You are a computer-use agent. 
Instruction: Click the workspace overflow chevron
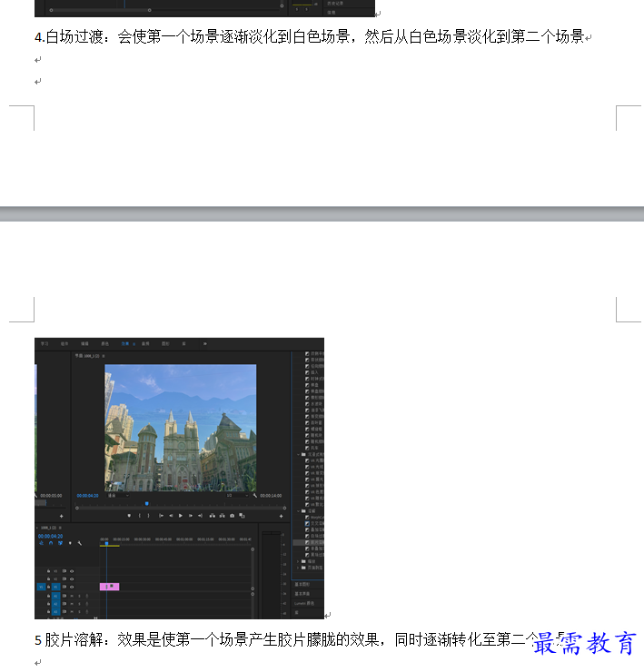[x=205, y=343]
